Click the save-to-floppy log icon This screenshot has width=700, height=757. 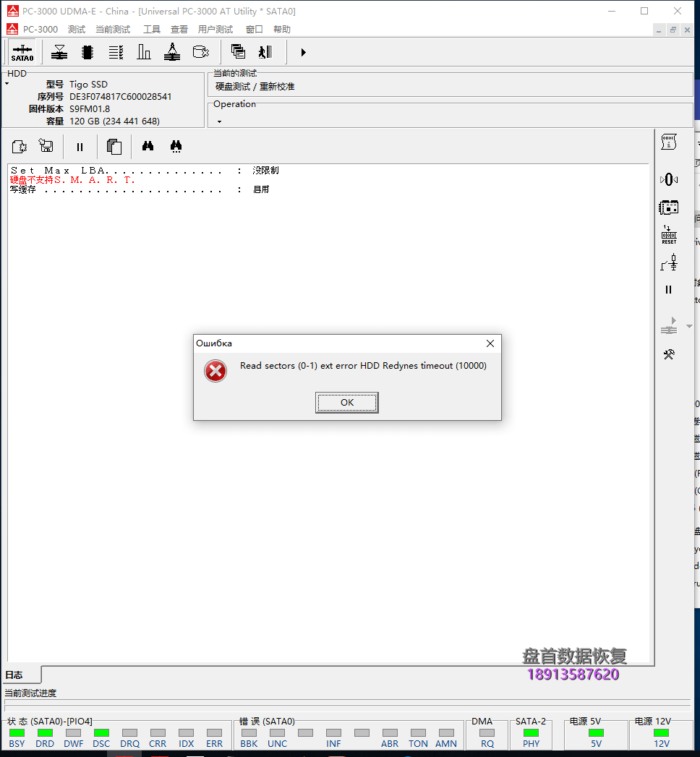46,146
